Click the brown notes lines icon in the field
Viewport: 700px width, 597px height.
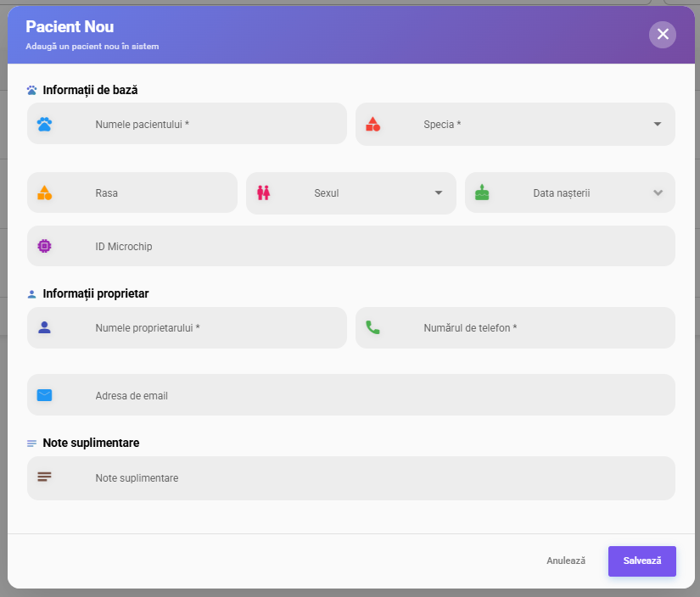coord(44,477)
